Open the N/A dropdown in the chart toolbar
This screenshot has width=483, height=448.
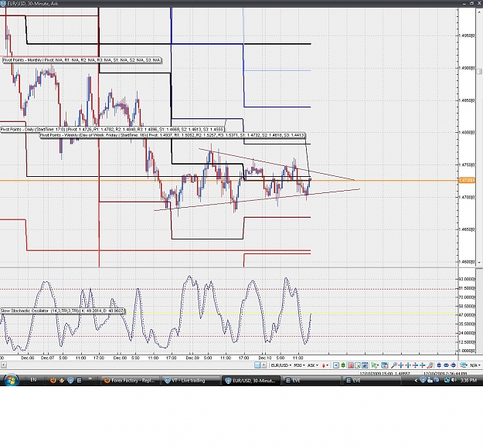coord(476,365)
